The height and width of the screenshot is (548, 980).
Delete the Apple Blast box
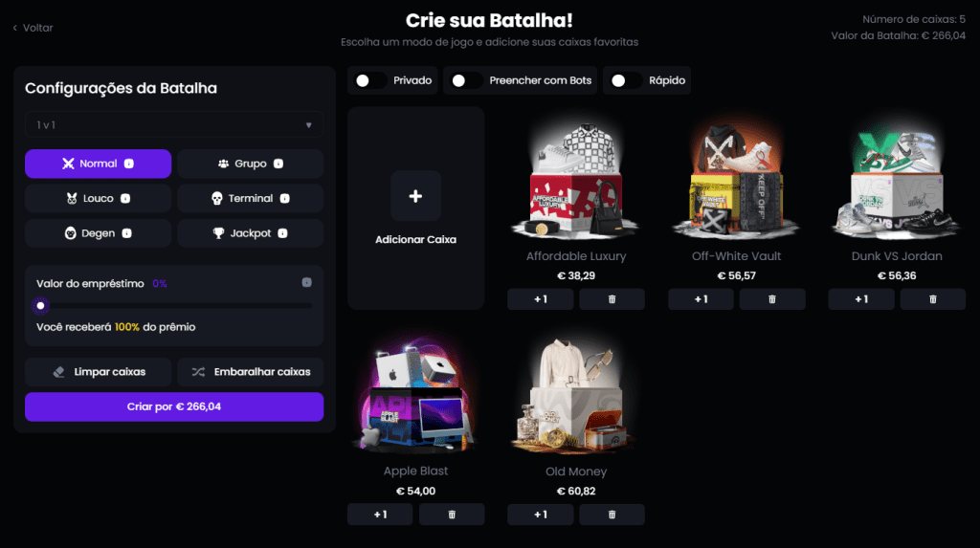point(452,515)
